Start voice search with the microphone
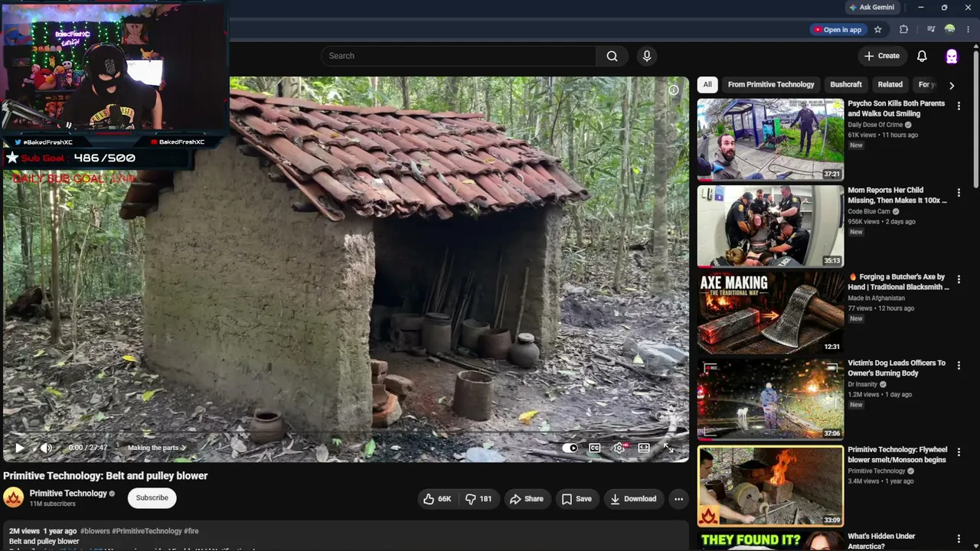This screenshot has width=980, height=551. pos(647,56)
